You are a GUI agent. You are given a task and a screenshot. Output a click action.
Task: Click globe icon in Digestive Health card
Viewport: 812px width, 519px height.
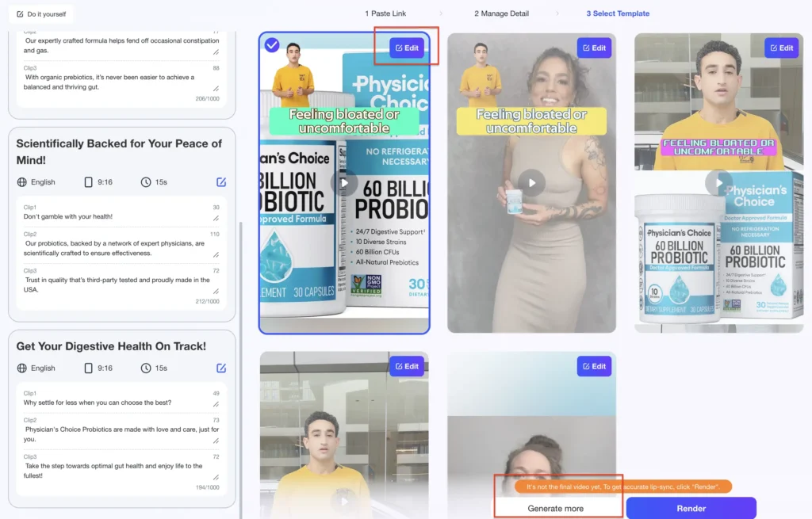coord(21,368)
